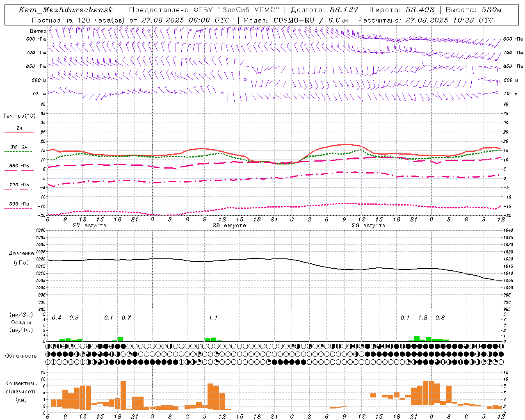Click the 'Ветер' wind panel label
The height and width of the screenshot is (420, 525).
coord(38,31)
